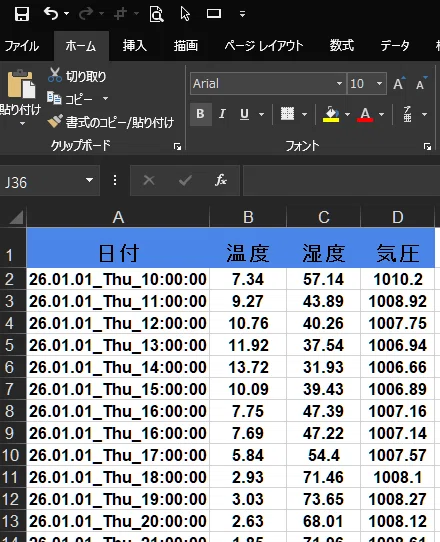Apply yellow fill color bucket
440x542 pixels.
click(331, 114)
